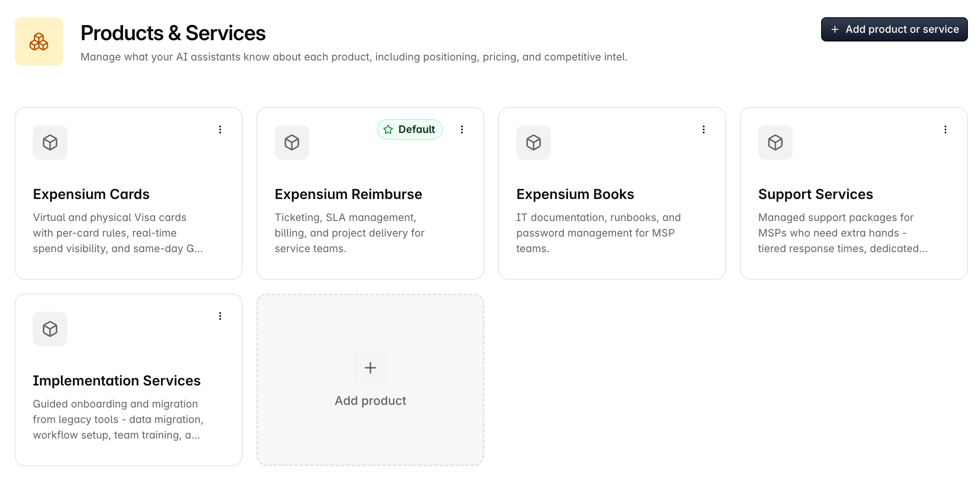
Task: Click the Expensium Reimburse box icon
Action: pos(292,142)
